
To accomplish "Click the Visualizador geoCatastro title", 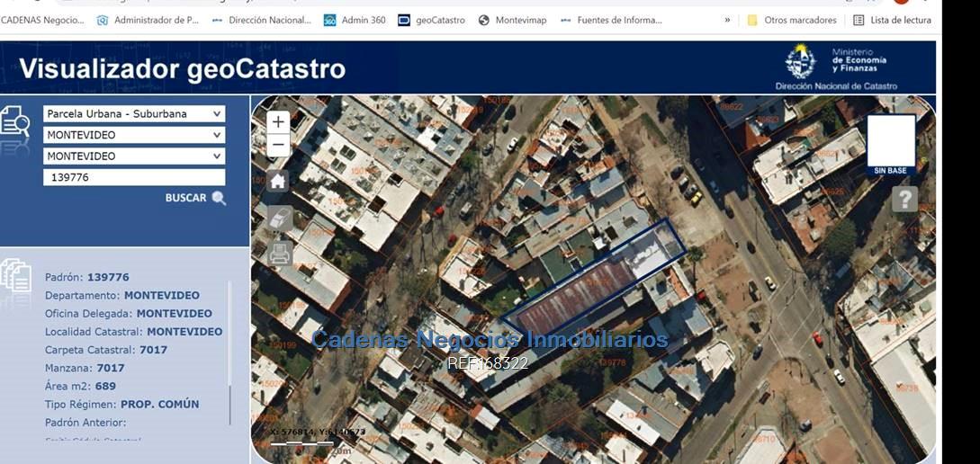I will (x=182, y=68).
